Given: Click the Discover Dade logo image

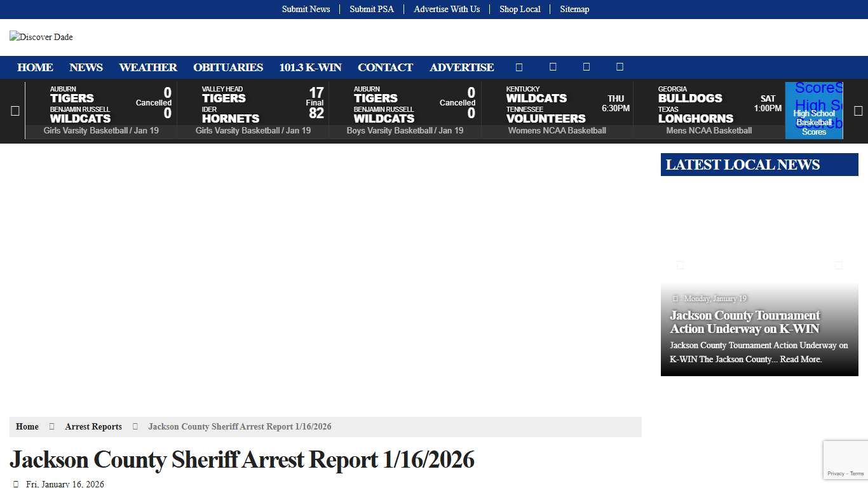Looking at the screenshot, I should tap(41, 37).
